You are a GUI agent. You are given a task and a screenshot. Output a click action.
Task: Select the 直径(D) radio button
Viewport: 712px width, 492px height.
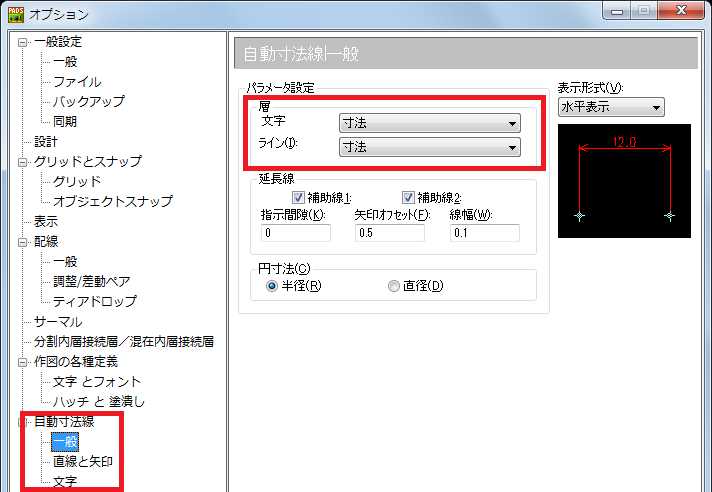(394, 286)
